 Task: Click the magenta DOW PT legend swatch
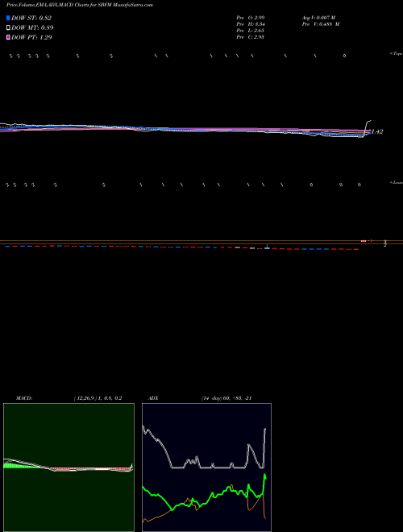tap(8, 37)
